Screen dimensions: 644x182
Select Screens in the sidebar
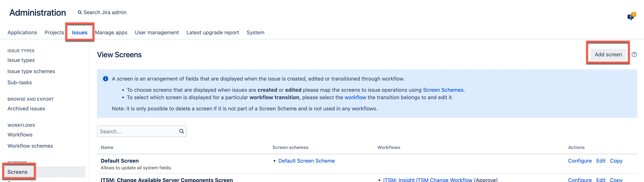[x=18, y=172]
